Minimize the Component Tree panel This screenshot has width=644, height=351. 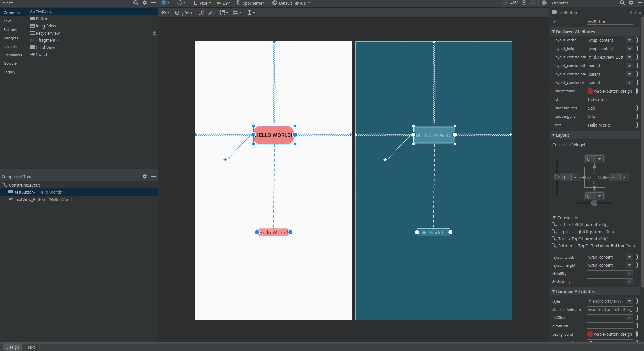154,176
